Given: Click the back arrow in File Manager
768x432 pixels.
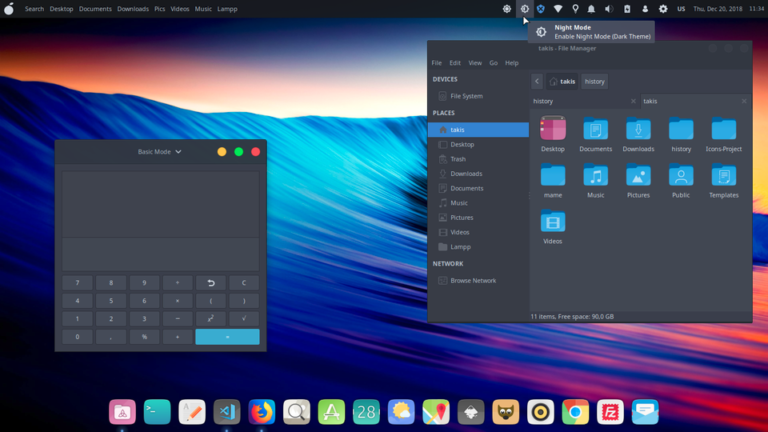Looking at the screenshot, I should click(x=537, y=81).
